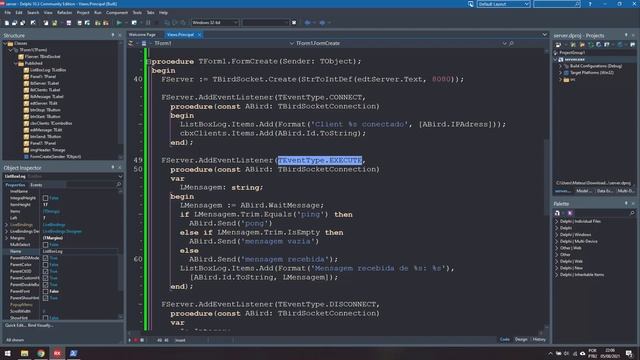The height and width of the screenshot is (360, 640).
Task: Click the search icon in the code editor header
Action: tap(511, 43)
